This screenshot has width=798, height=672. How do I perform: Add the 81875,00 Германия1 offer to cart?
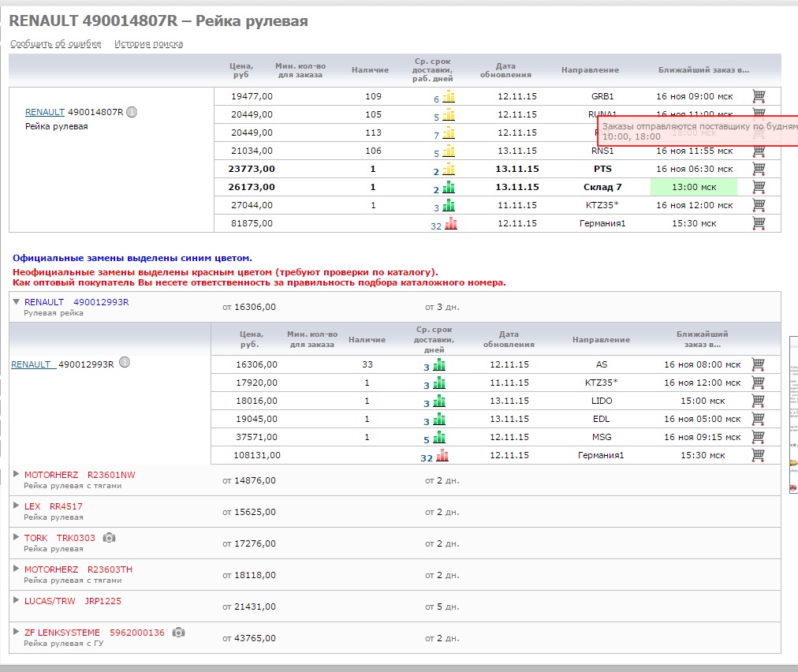(x=759, y=223)
